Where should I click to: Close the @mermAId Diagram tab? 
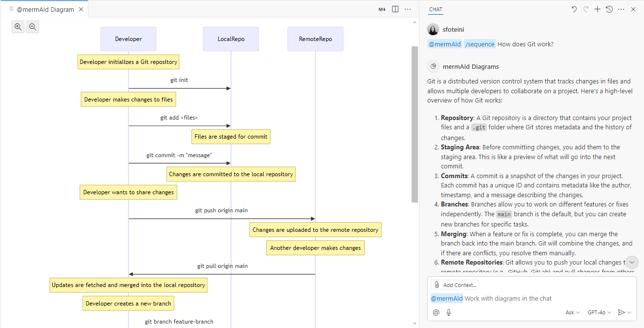tap(81, 9)
